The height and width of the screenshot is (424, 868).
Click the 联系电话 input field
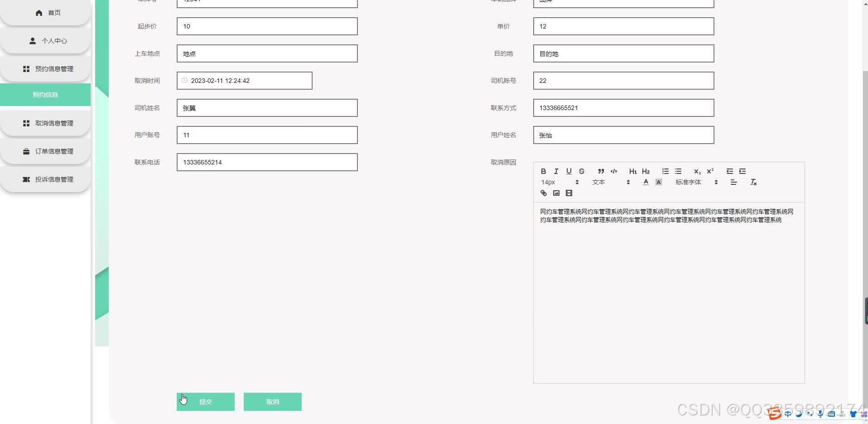tap(267, 162)
